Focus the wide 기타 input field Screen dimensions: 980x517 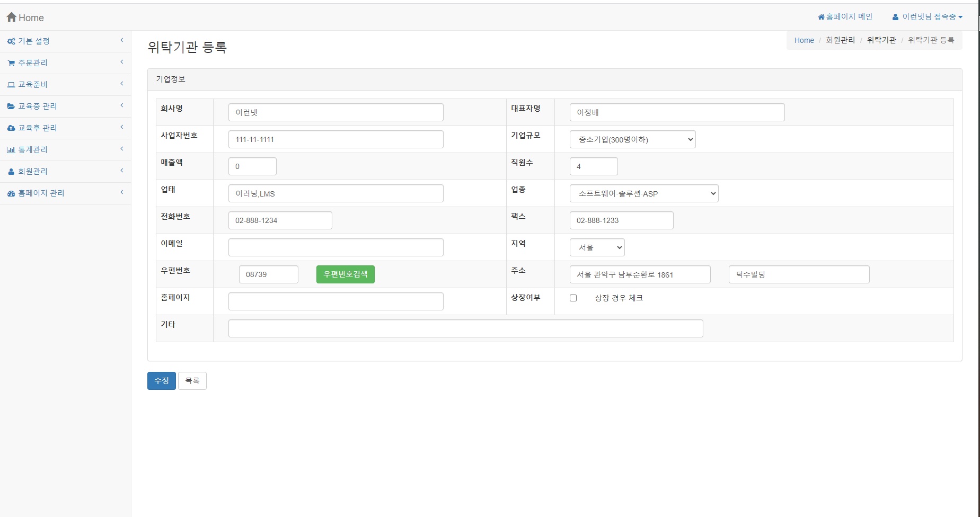466,328
